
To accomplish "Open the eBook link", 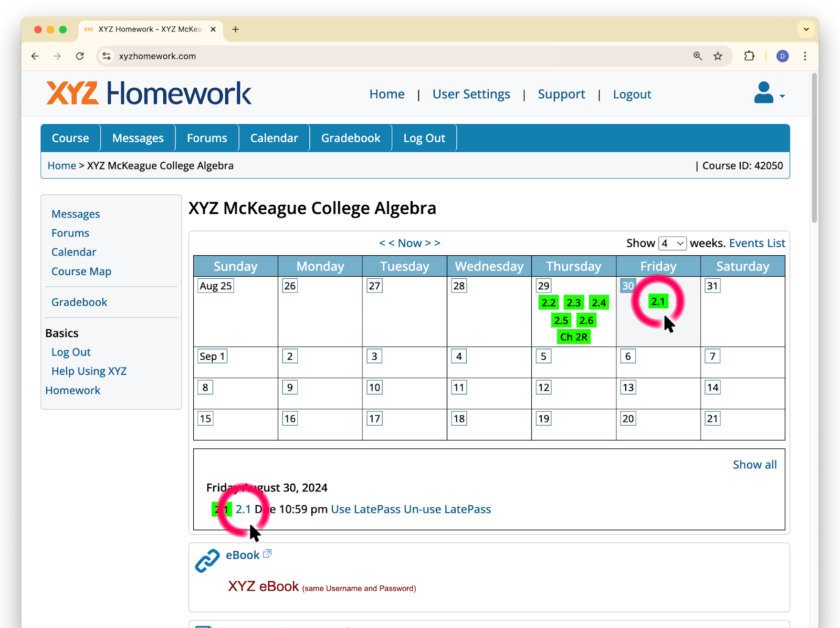I will click(x=243, y=555).
